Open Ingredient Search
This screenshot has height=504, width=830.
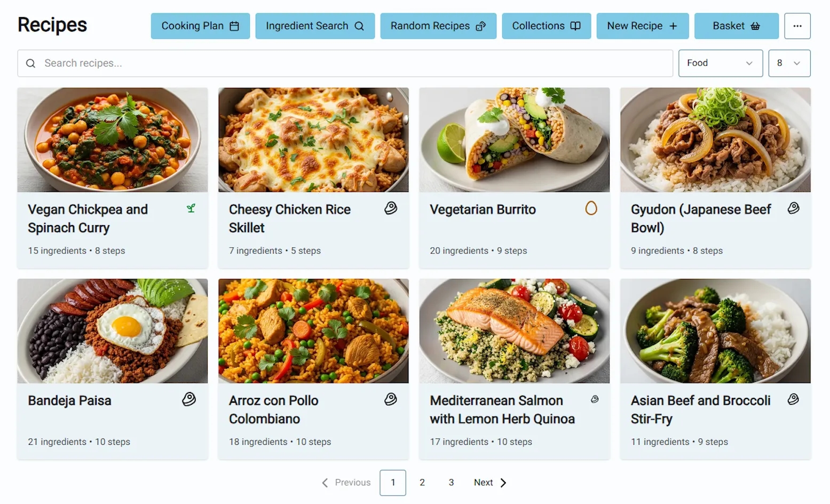(x=315, y=26)
